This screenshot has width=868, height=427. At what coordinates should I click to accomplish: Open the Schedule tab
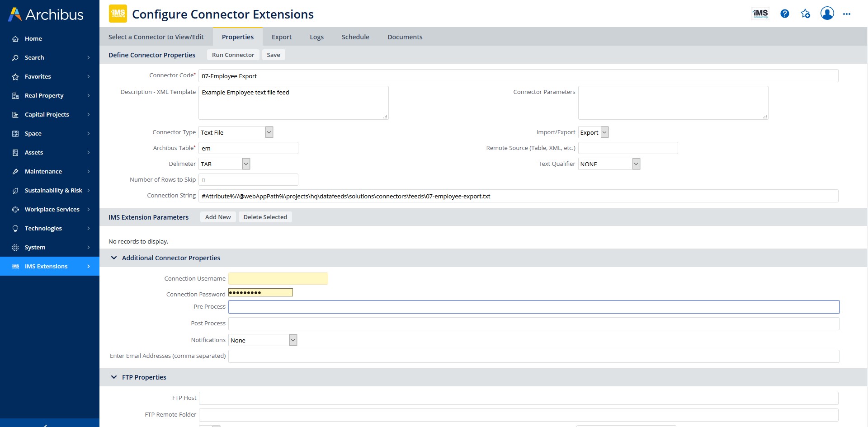pyautogui.click(x=355, y=37)
